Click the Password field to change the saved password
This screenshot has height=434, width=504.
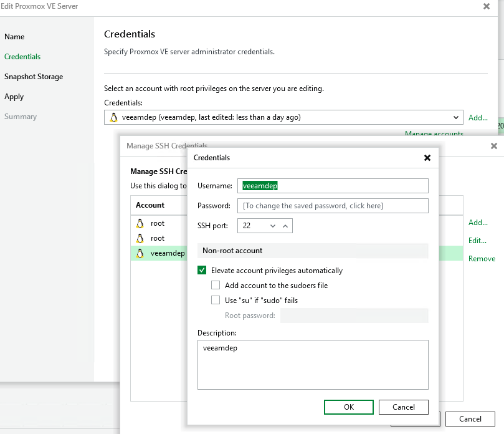[333, 206]
